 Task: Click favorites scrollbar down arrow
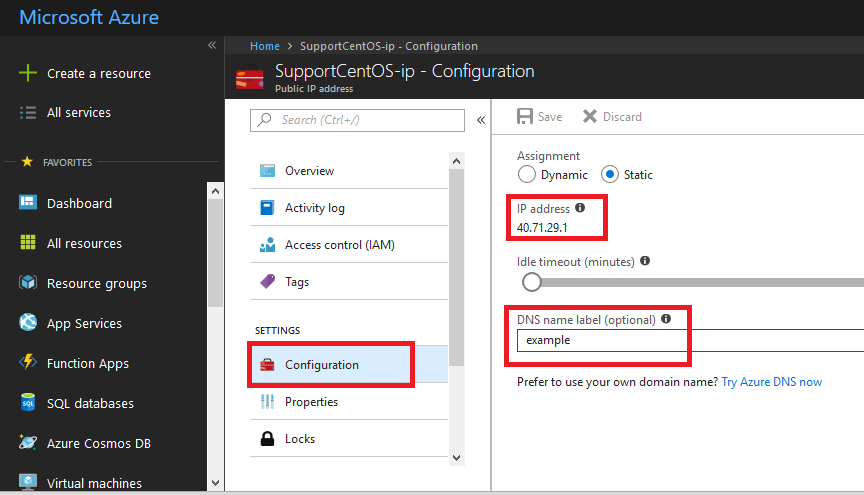pos(215,483)
